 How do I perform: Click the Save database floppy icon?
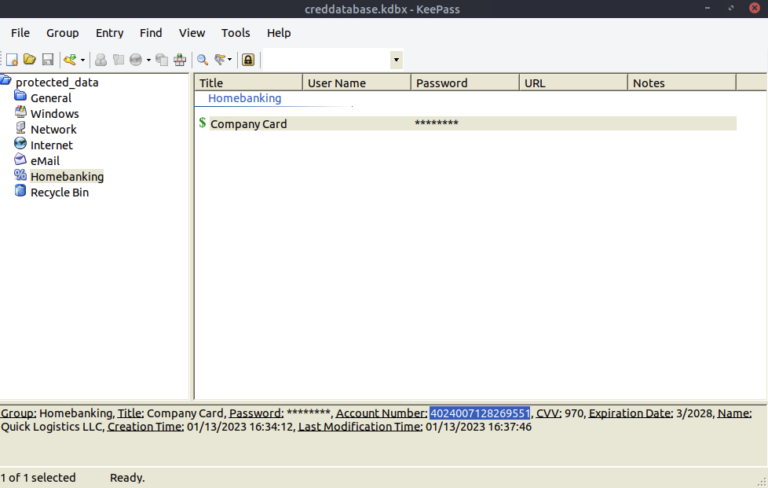pyautogui.click(x=47, y=60)
